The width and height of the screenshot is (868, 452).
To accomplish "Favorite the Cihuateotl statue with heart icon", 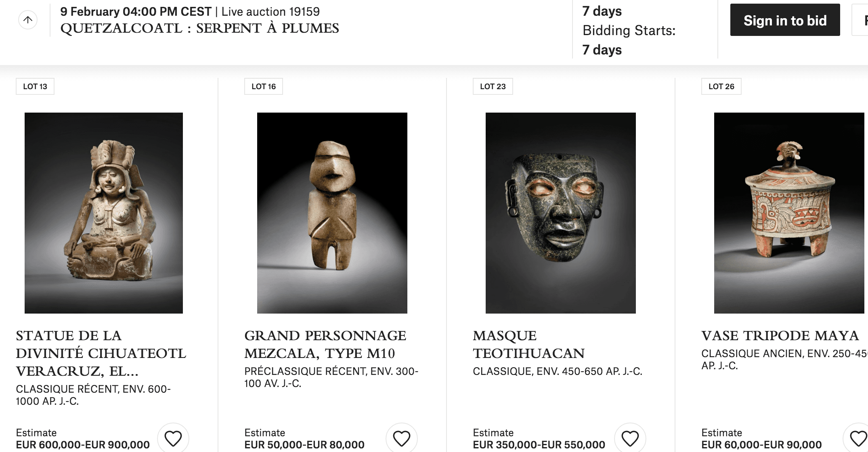I will [x=173, y=438].
